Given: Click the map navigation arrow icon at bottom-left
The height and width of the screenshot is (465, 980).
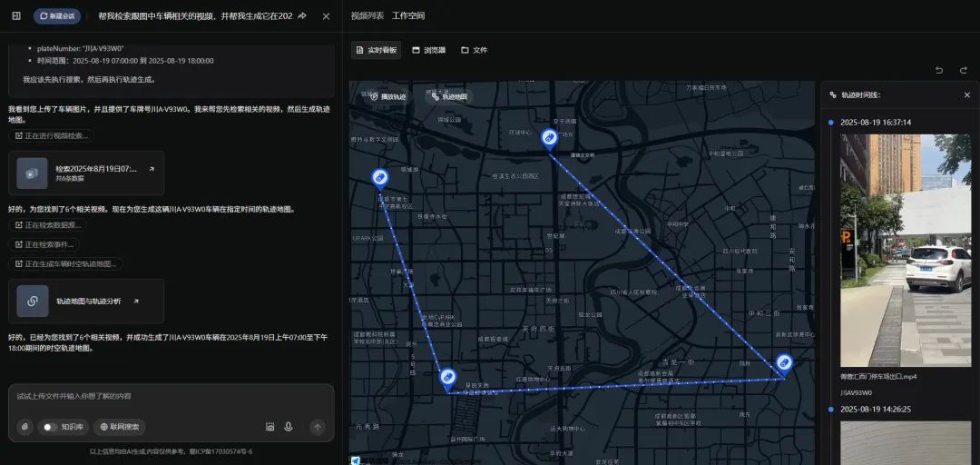Looking at the screenshot, I should pos(356,460).
